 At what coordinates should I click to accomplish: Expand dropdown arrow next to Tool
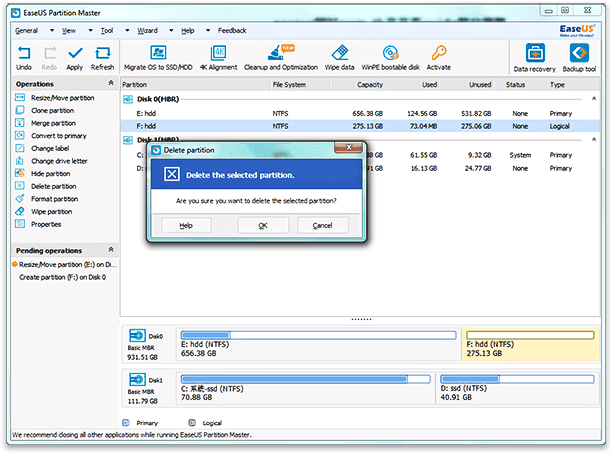tap(127, 30)
